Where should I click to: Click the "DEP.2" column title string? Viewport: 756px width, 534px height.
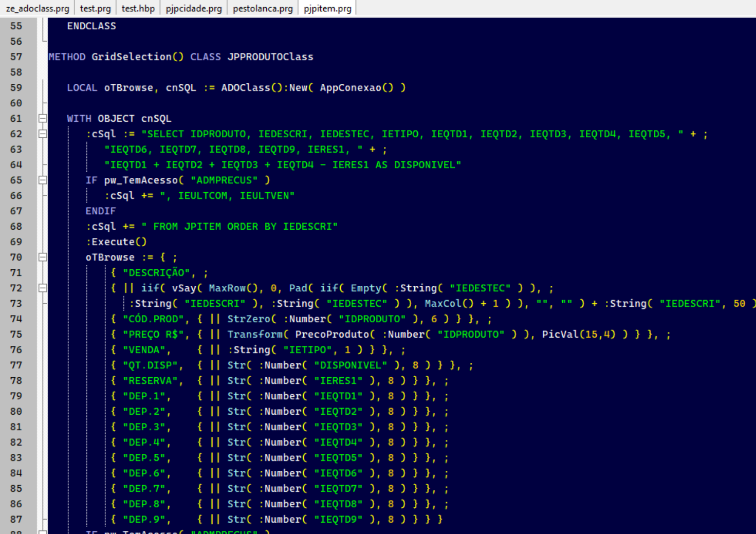144,411
